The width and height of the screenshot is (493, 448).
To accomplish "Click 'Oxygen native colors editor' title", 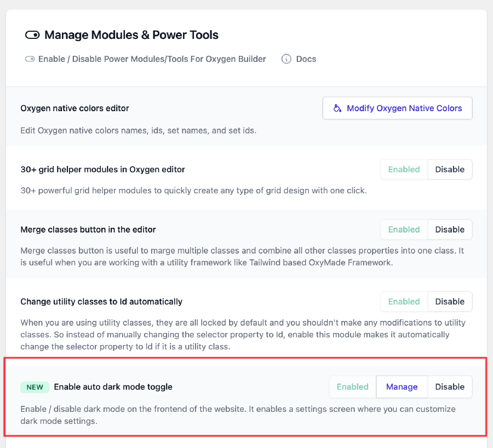I will 75,108.
